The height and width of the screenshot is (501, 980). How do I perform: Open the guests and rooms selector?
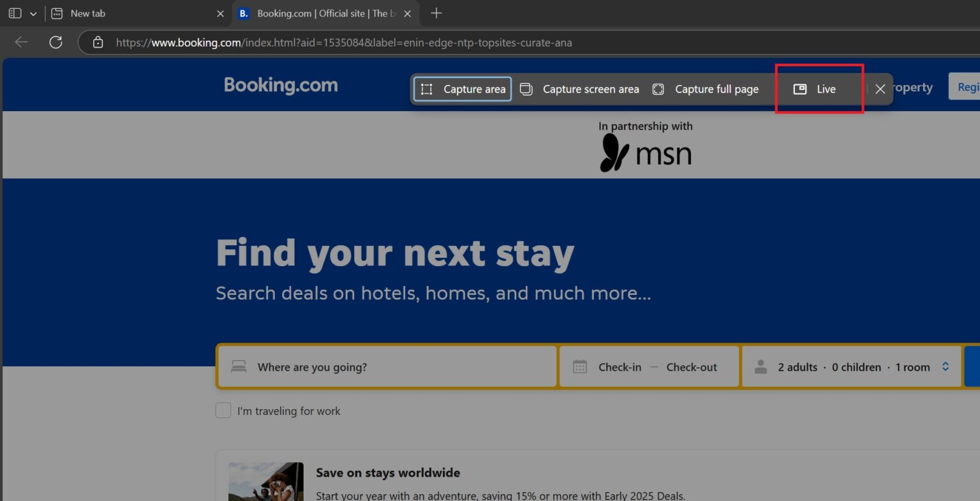coord(851,366)
